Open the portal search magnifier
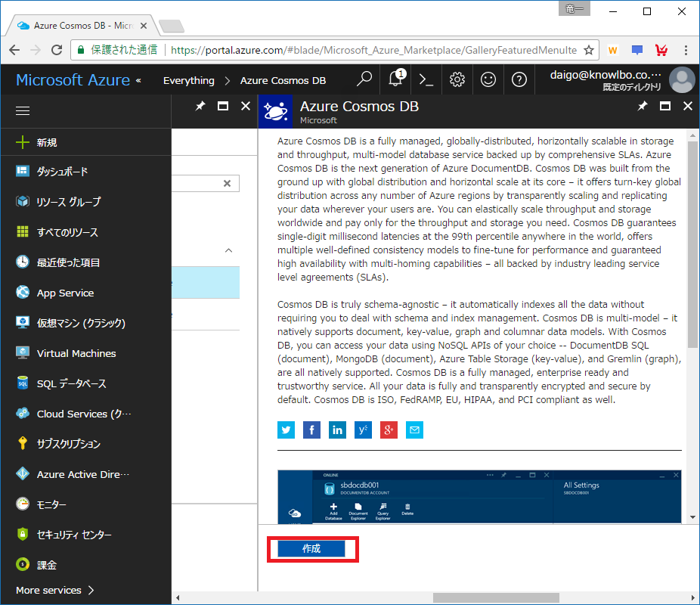 pyautogui.click(x=364, y=79)
